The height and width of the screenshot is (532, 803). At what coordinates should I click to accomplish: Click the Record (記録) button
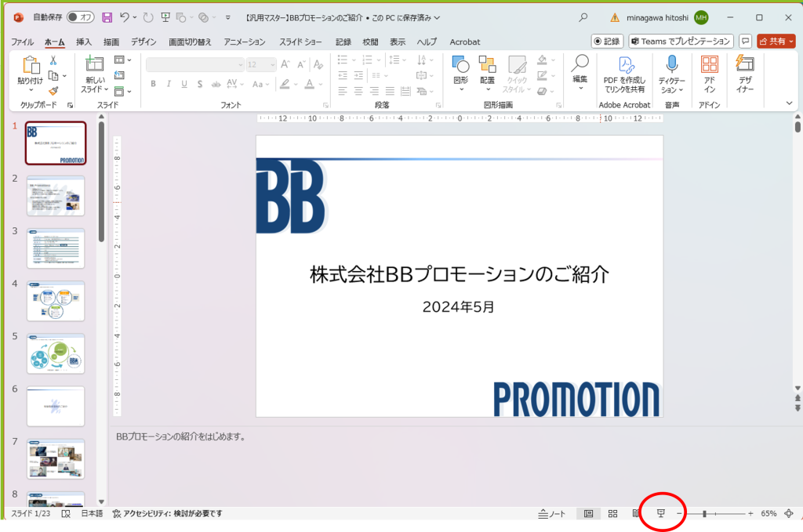click(x=607, y=42)
